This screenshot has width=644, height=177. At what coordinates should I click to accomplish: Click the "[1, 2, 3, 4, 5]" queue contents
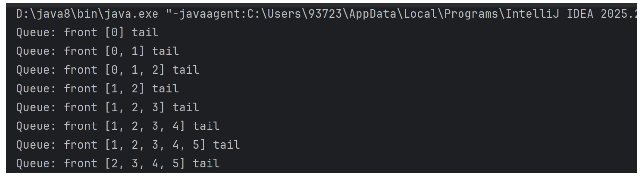(x=155, y=145)
